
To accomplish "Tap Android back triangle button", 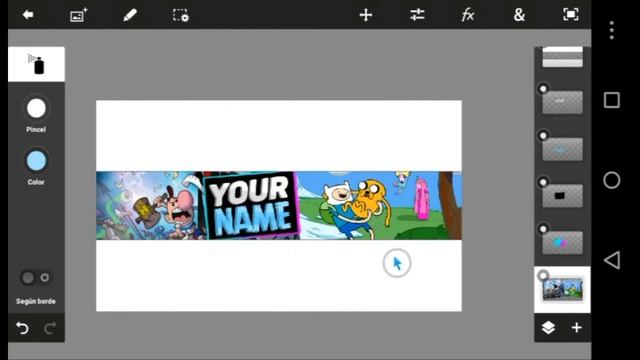I will [612, 260].
